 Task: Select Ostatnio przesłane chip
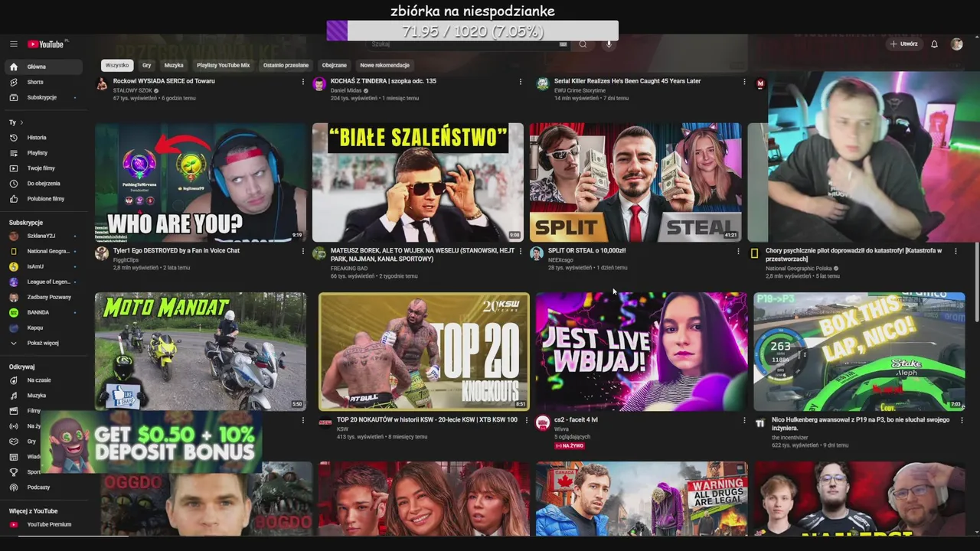[286, 65]
